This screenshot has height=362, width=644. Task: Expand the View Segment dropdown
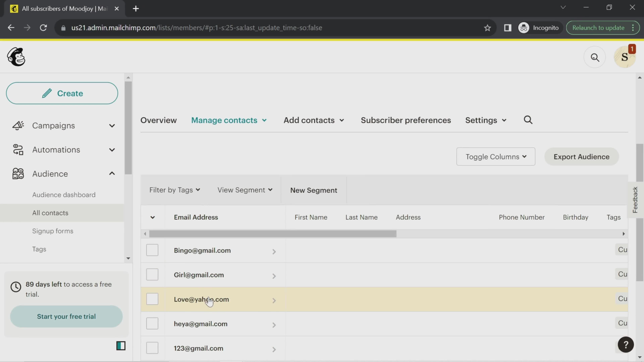245,190
